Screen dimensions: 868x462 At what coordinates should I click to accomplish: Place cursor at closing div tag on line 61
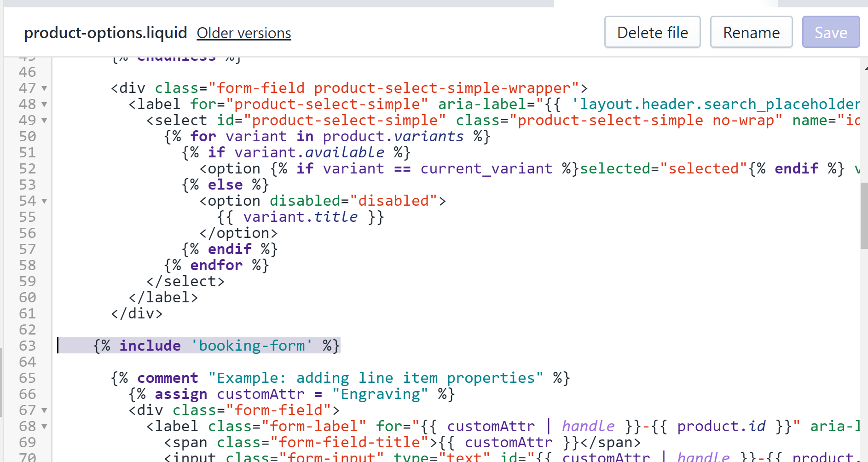pos(137,314)
